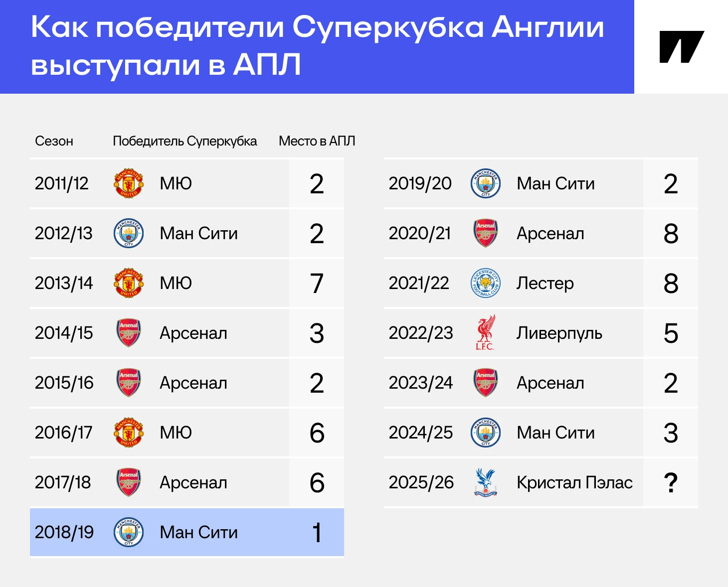Click Manchester City crest in 2012/13 row
Screen dimensions: 728x587
(x=129, y=233)
